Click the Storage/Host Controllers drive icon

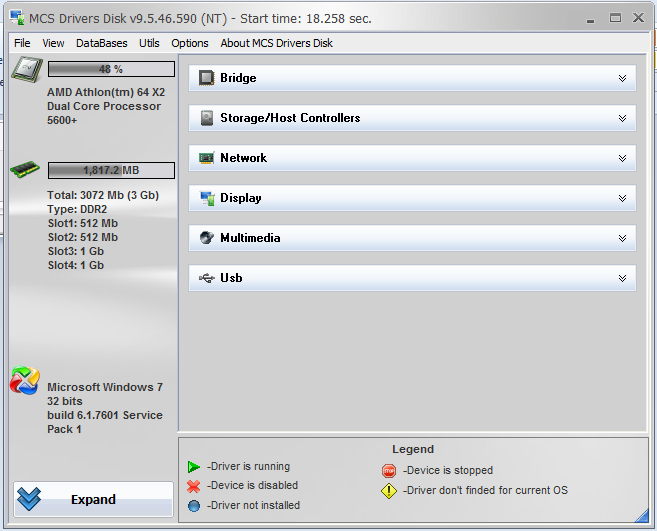[206, 118]
